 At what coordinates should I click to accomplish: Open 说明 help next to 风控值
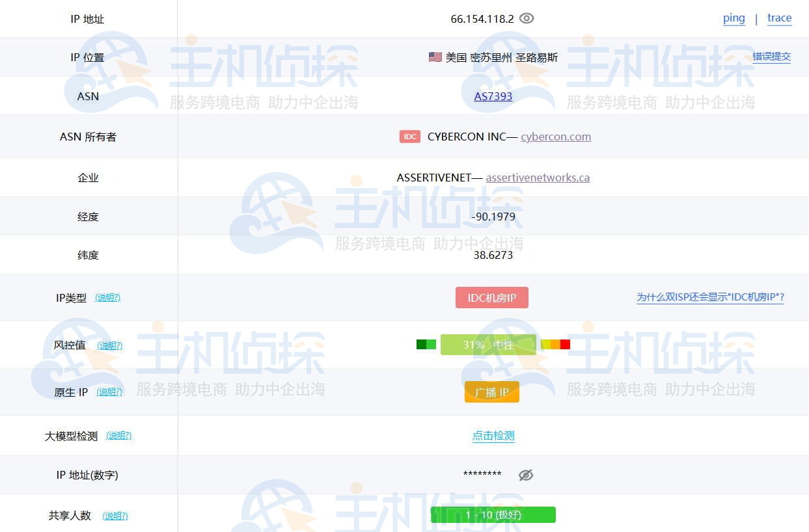[x=109, y=345]
